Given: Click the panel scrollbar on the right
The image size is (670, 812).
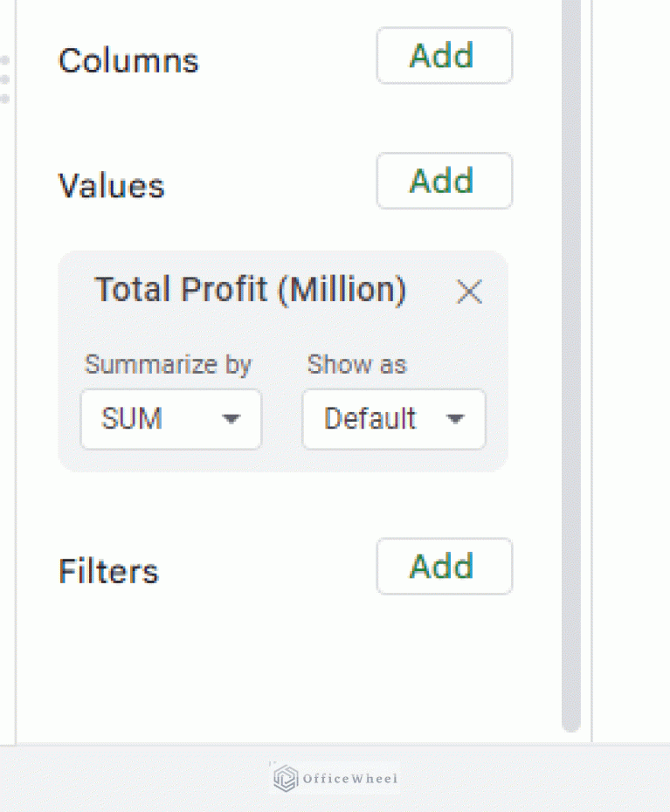Looking at the screenshot, I should pyautogui.click(x=571, y=349).
